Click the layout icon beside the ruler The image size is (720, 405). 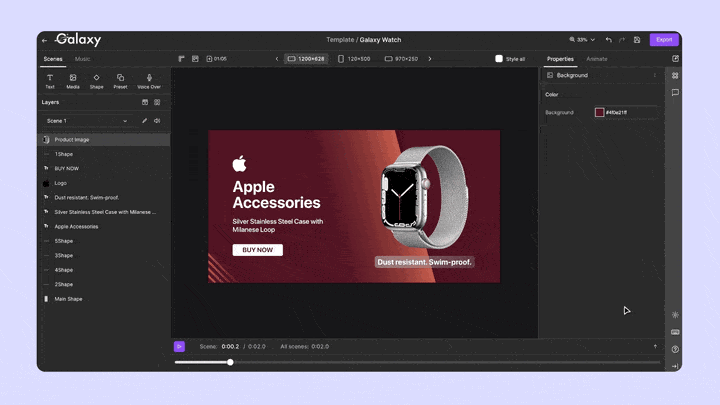point(195,59)
